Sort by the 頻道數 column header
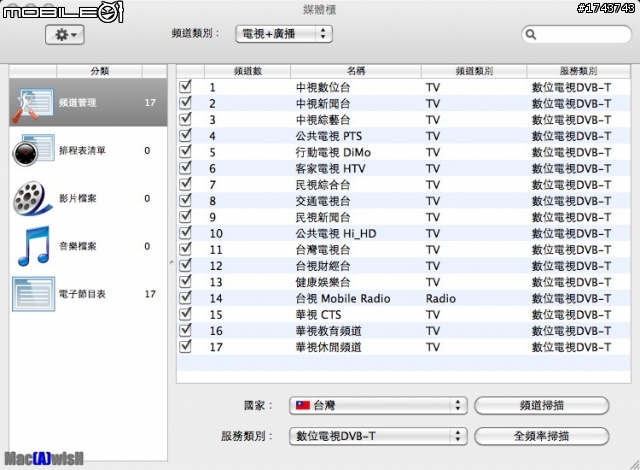Image resolution: width=640 pixels, height=470 pixels. pyautogui.click(x=247, y=71)
